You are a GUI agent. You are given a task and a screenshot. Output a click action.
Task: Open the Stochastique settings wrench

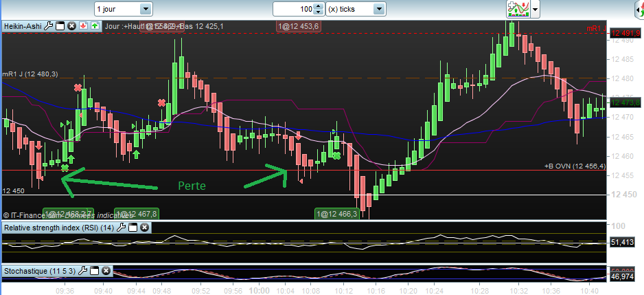tap(82, 270)
